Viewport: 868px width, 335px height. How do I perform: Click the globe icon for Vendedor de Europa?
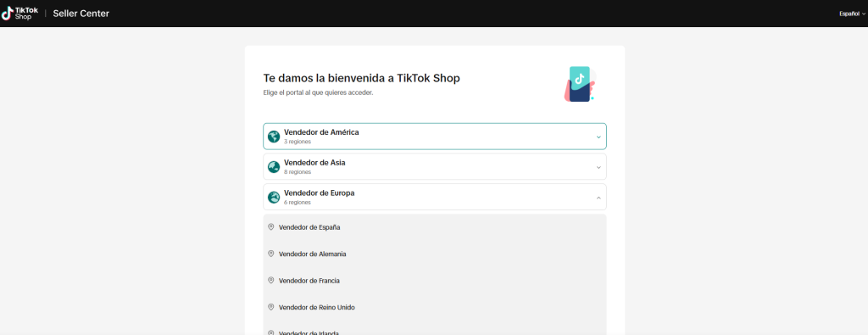274,197
